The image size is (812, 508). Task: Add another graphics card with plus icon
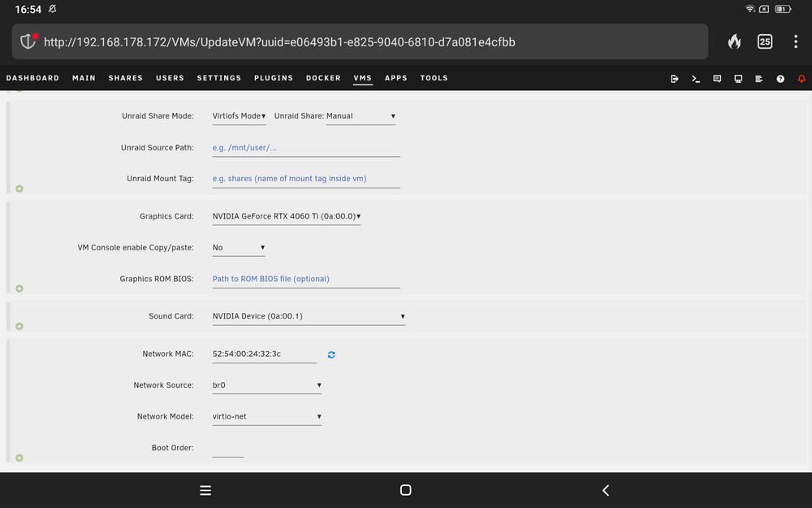(x=19, y=289)
